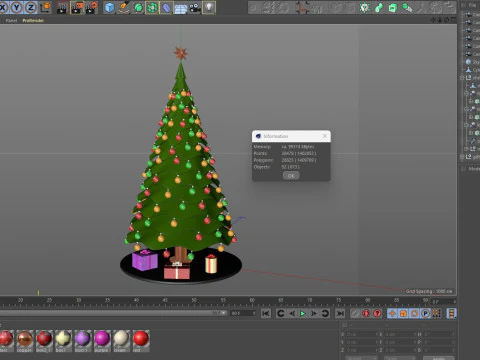The image size is (480, 360).
Task: Toggle the viewport maximize icon
Action: tap(453, 20)
